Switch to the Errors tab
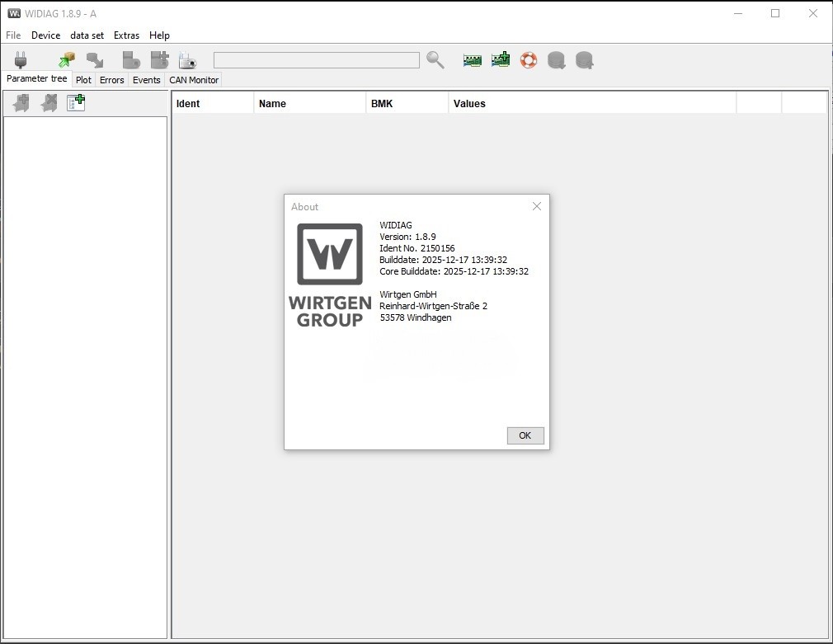Screen dimensions: 833x644 point(111,80)
